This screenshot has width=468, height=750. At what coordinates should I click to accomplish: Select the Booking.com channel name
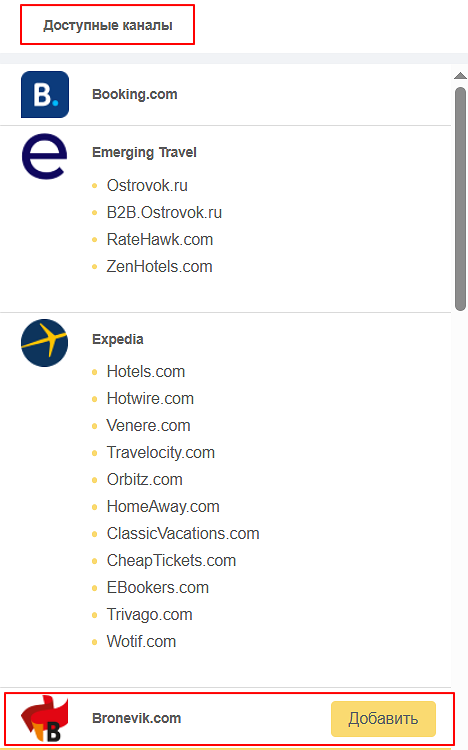[x=134, y=94]
